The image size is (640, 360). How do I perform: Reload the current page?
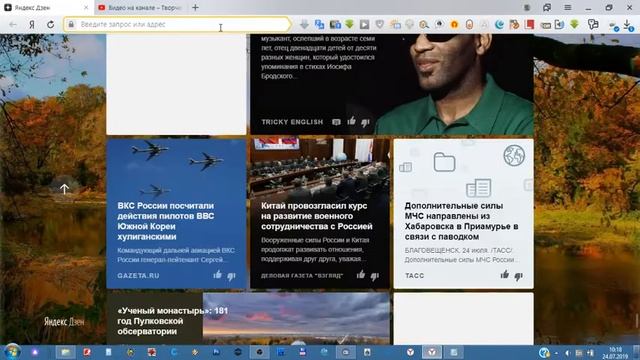[x=51, y=24]
